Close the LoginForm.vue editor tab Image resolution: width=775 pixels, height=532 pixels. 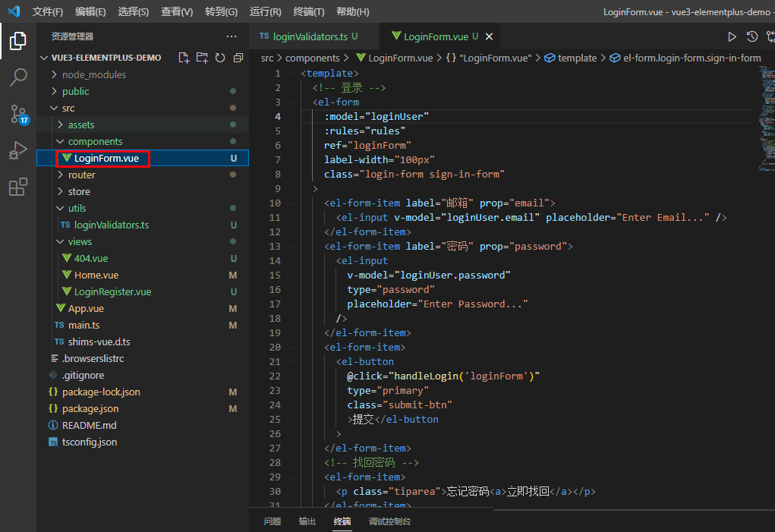(489, 36)
